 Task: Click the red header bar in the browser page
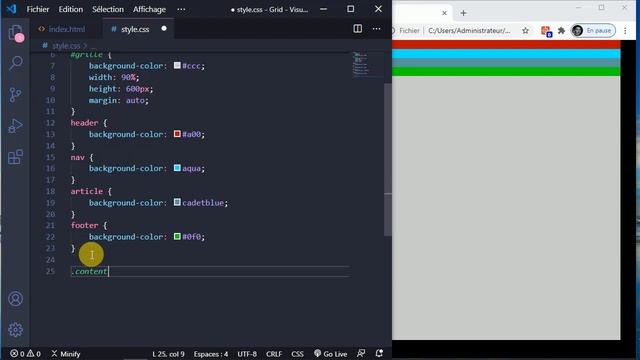point(506,45)
